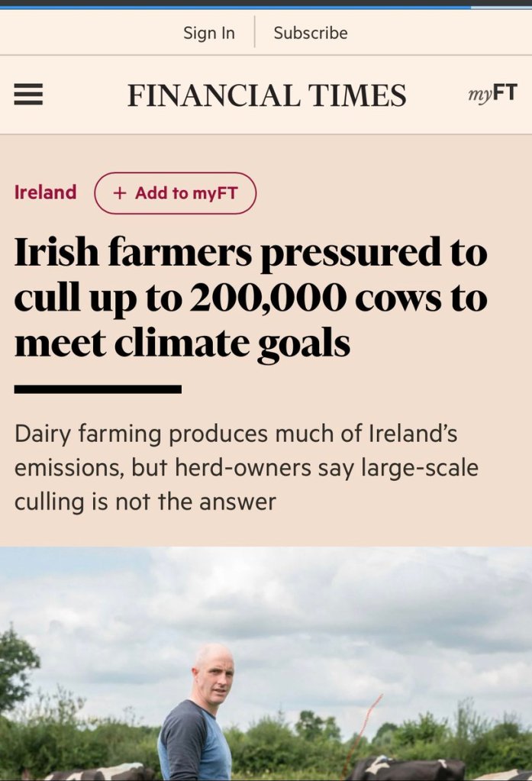Click the plus icon in Add to myFT
532x781 pixels.
point(119,193)
